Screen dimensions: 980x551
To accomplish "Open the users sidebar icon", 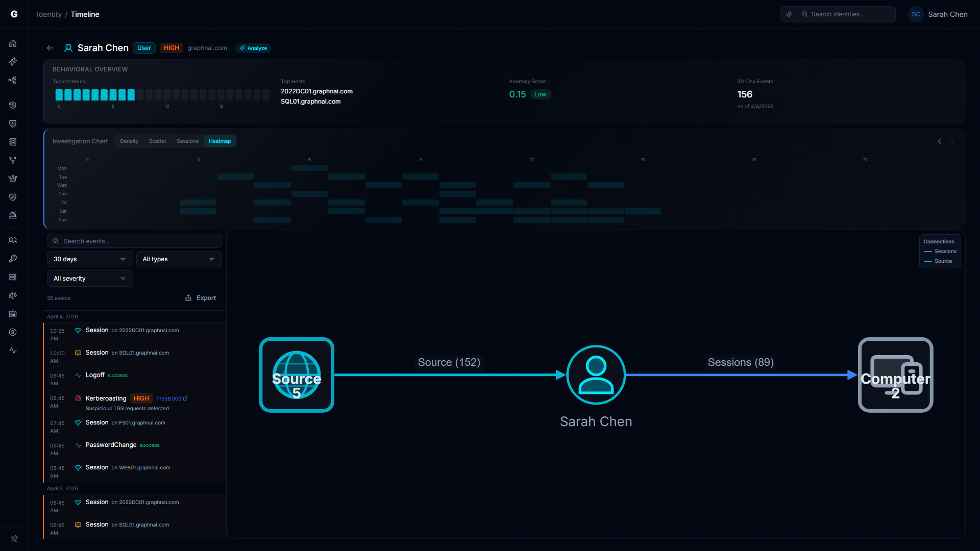I will 13,240.
